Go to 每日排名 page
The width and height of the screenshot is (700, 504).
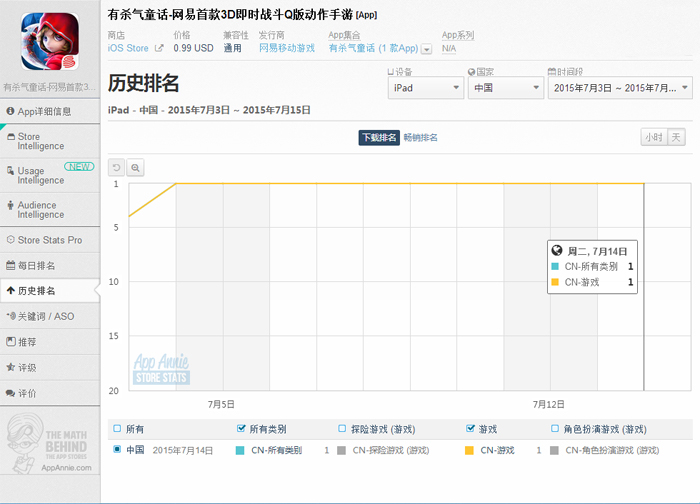pos(50,265)
